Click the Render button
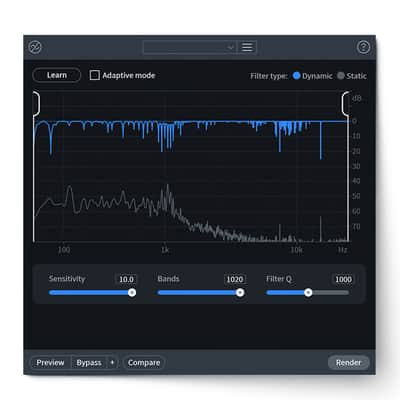400x400 pixels. 348,362
